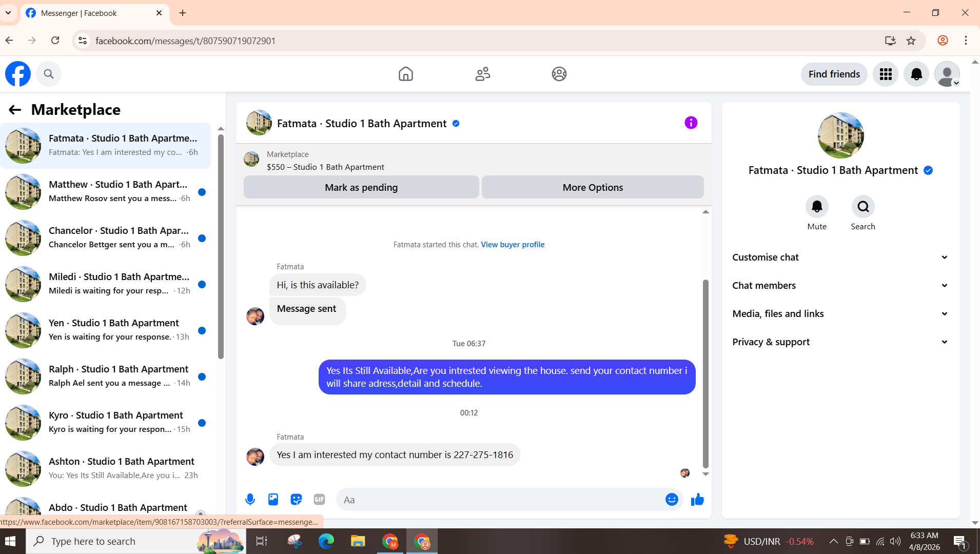This screenshot has width=980, height=554.
Task: Click the apartment thumbnail in chat header
Action: 259,123
